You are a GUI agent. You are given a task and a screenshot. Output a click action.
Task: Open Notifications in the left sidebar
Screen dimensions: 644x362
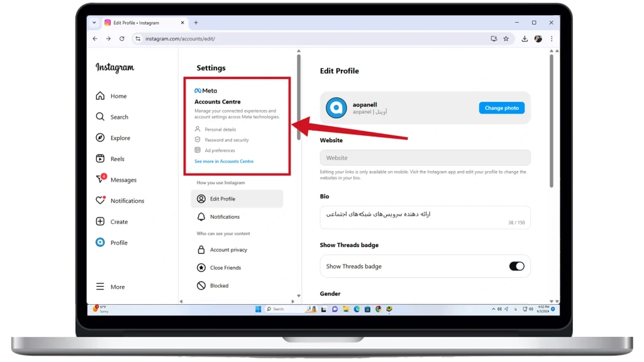120,200
